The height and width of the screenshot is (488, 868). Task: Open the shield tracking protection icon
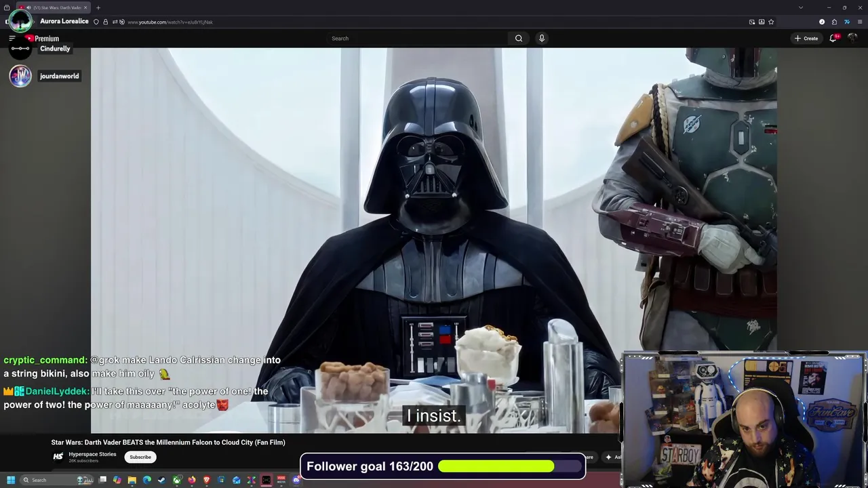(x=96, y=22)
